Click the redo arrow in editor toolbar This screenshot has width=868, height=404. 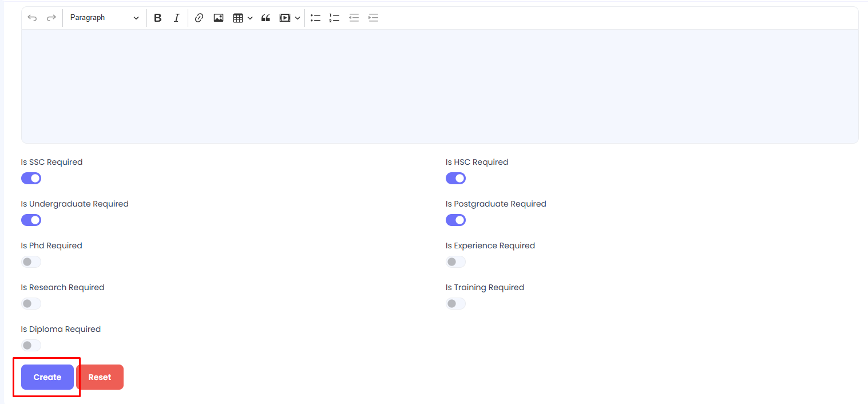coord(51,18)
